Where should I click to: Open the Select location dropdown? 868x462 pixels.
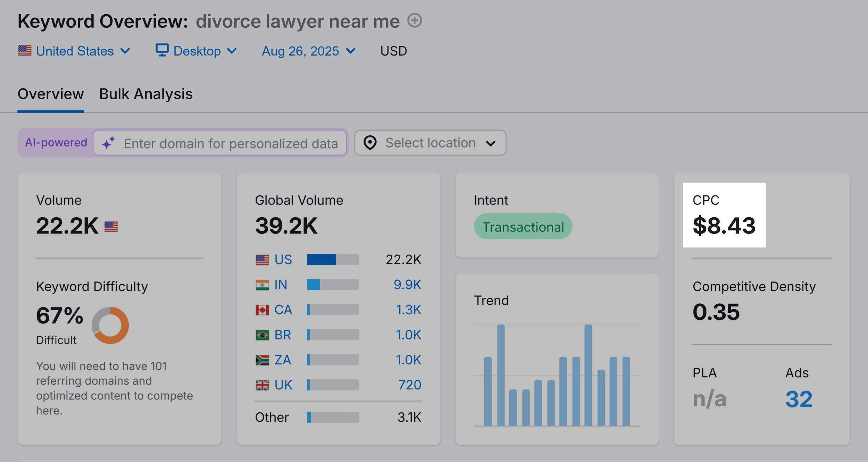430,143
